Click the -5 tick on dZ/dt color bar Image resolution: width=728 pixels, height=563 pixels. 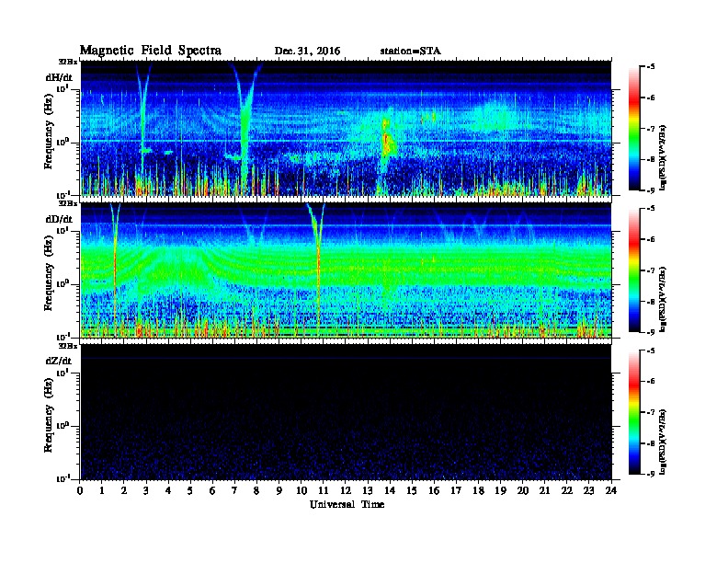(652, 350)
